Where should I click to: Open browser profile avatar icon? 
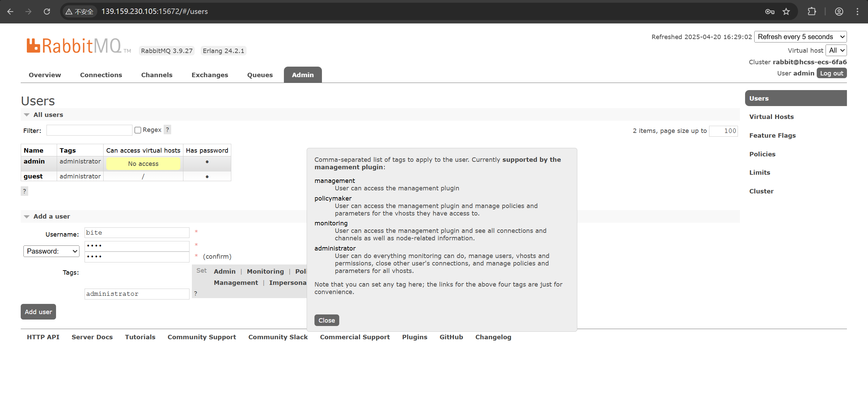[x=839, y=12]
